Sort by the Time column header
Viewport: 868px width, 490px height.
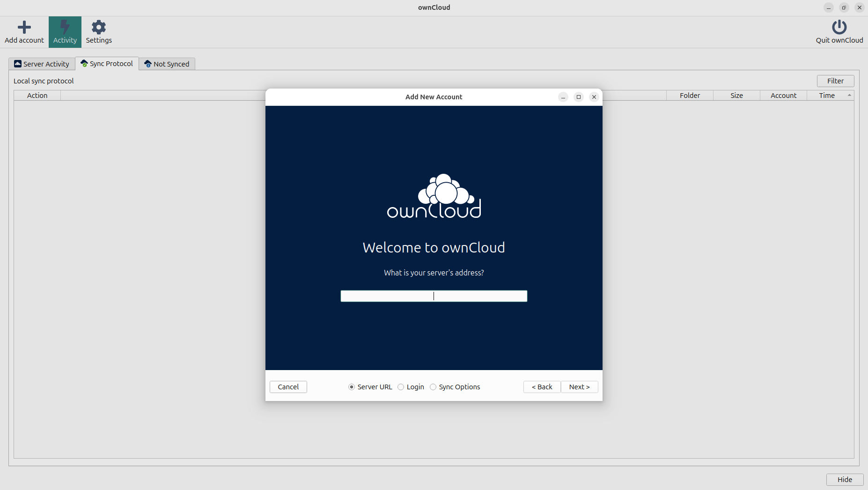830,96
